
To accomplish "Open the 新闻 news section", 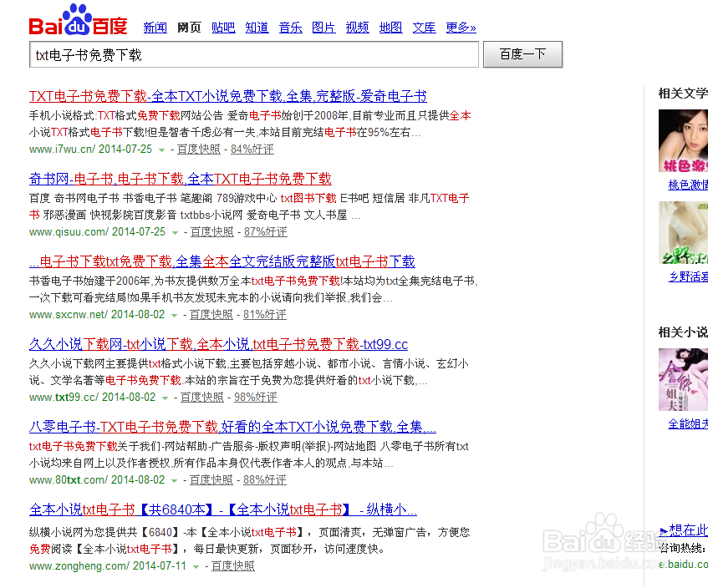I will pos(155,28).
